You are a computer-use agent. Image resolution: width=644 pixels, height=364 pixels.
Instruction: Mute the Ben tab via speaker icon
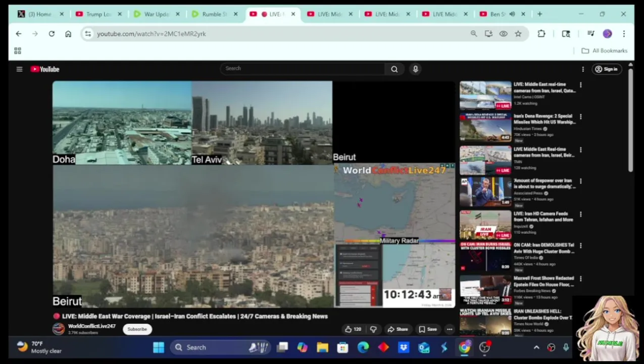tap(512, 14)
